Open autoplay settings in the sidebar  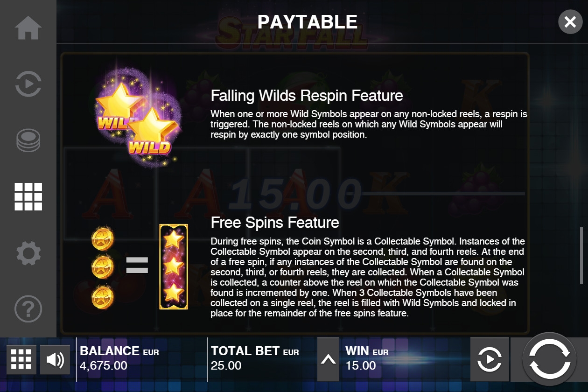coord(28,84)
